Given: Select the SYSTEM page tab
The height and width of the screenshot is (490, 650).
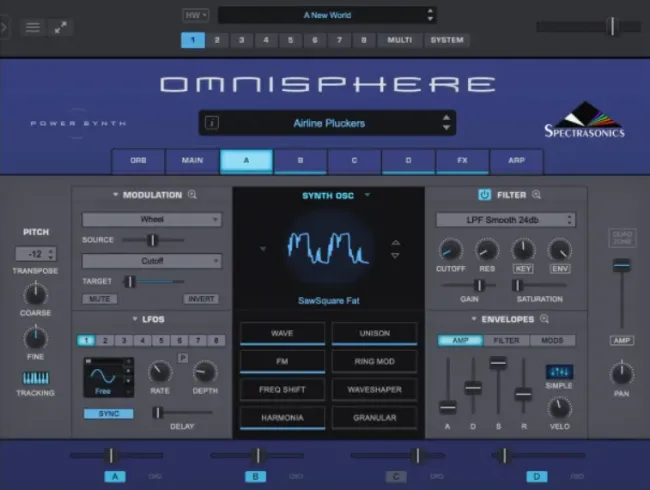Looking at the screenshot, I should point(446,40).
